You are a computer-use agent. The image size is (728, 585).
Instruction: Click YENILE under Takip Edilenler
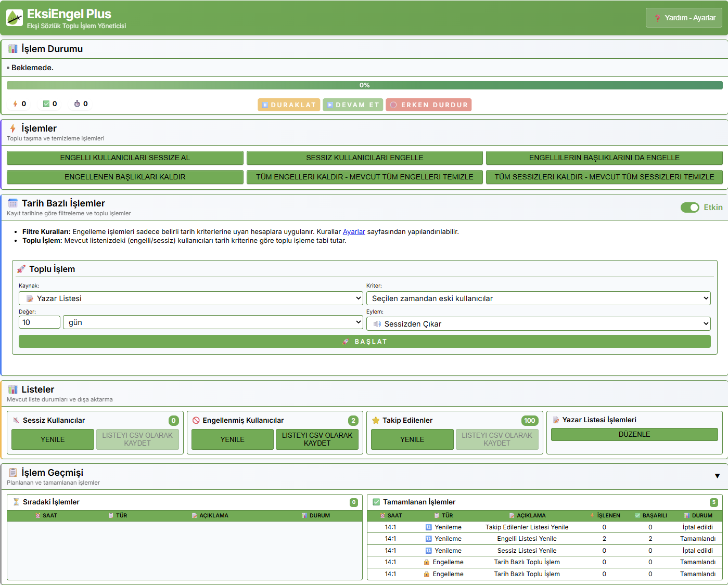point(412,439)
